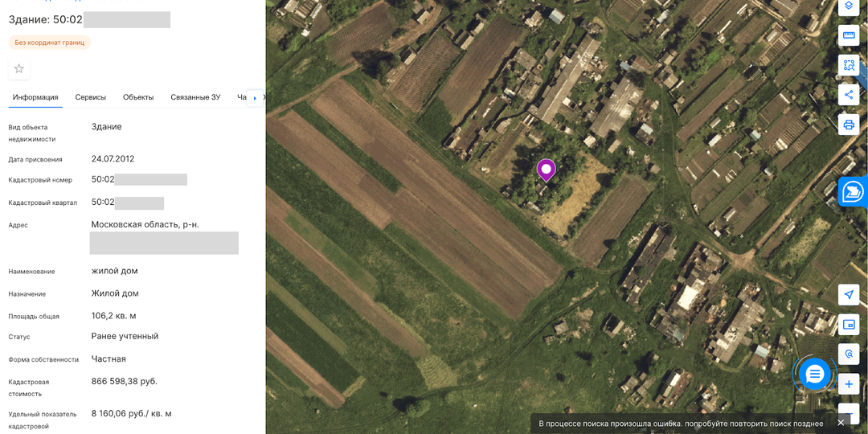Activate the area selection search tool
Viewport: 868px width, 434px height.
[849, 65]
